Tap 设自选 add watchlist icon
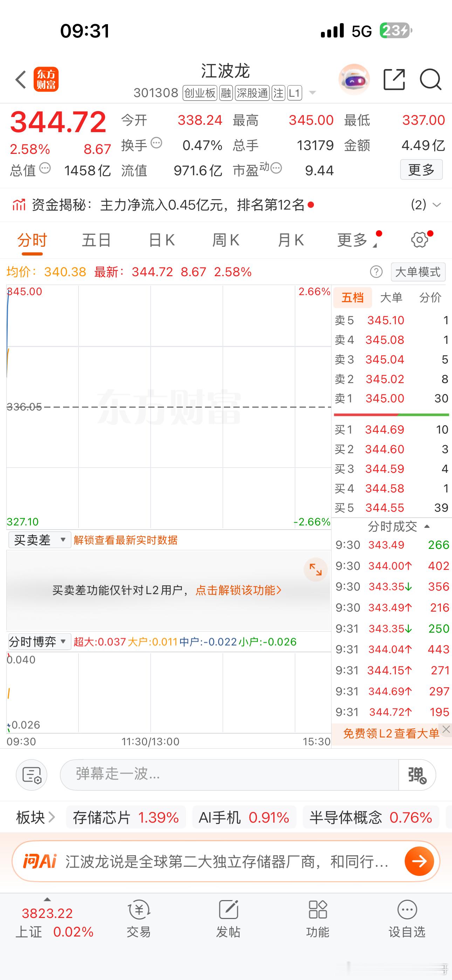 click(407, 910)
